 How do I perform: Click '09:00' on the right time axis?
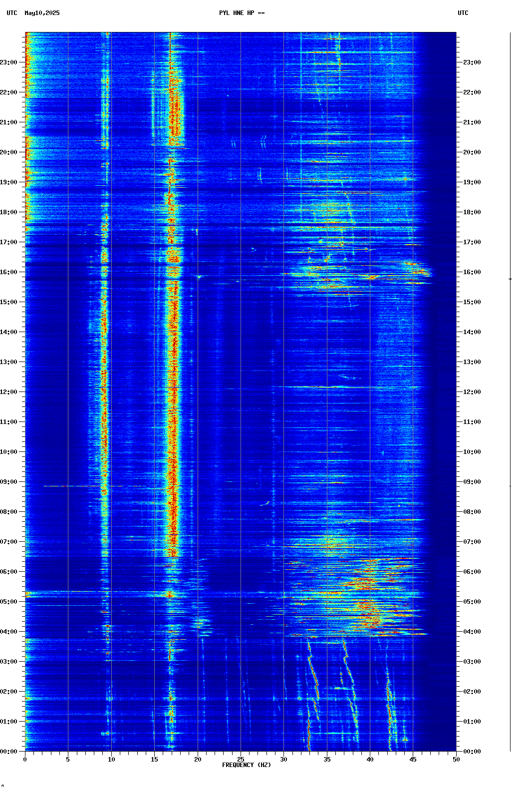[472, 482]
